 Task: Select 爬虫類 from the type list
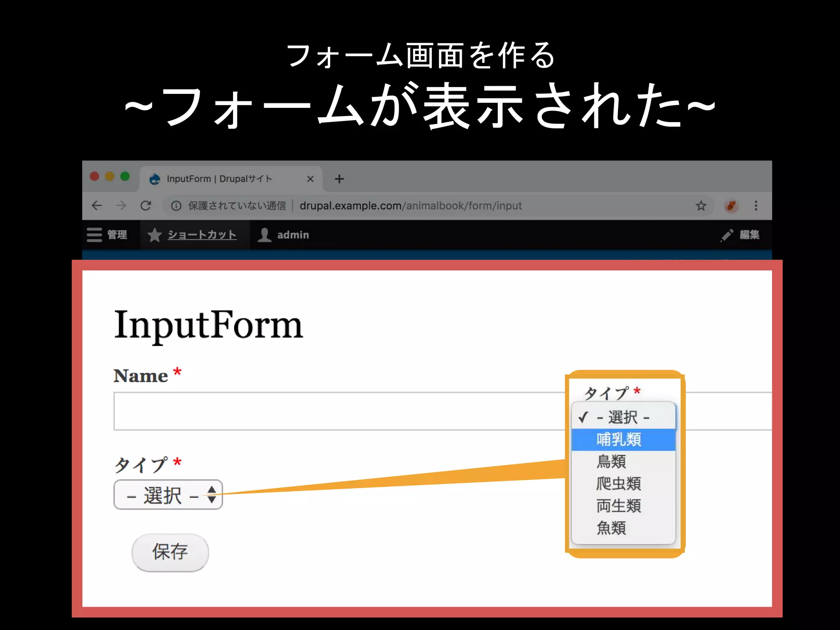(x=623, y=484)
